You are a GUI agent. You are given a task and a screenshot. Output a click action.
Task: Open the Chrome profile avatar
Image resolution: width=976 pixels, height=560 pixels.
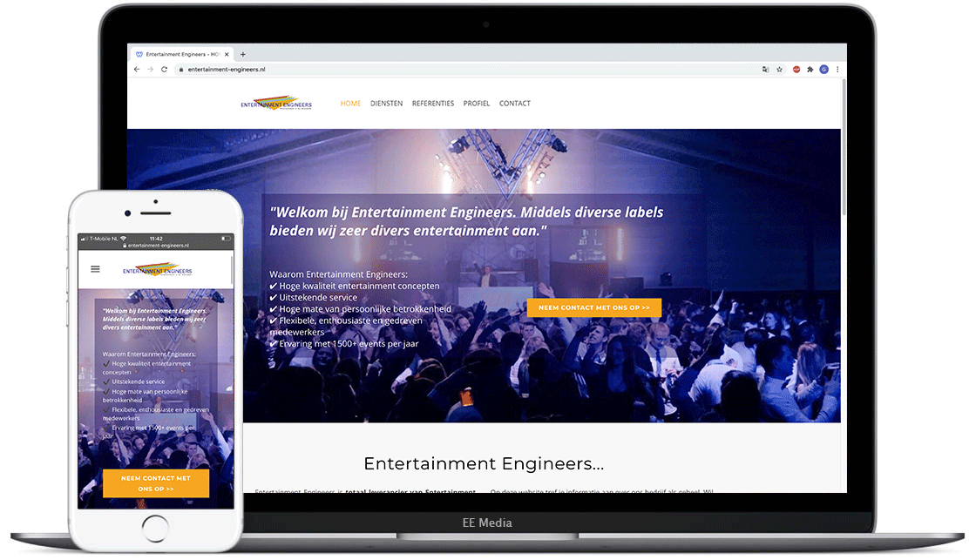tap(823, 69)
